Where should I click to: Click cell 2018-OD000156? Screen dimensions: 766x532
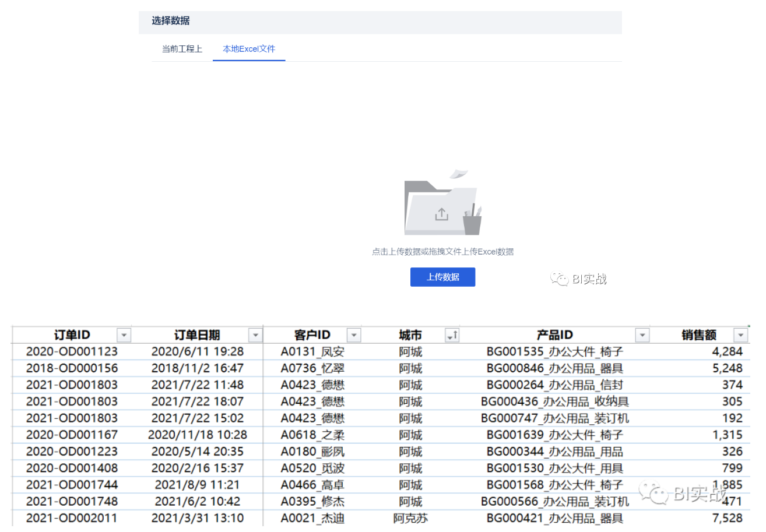tap(72, 368)
